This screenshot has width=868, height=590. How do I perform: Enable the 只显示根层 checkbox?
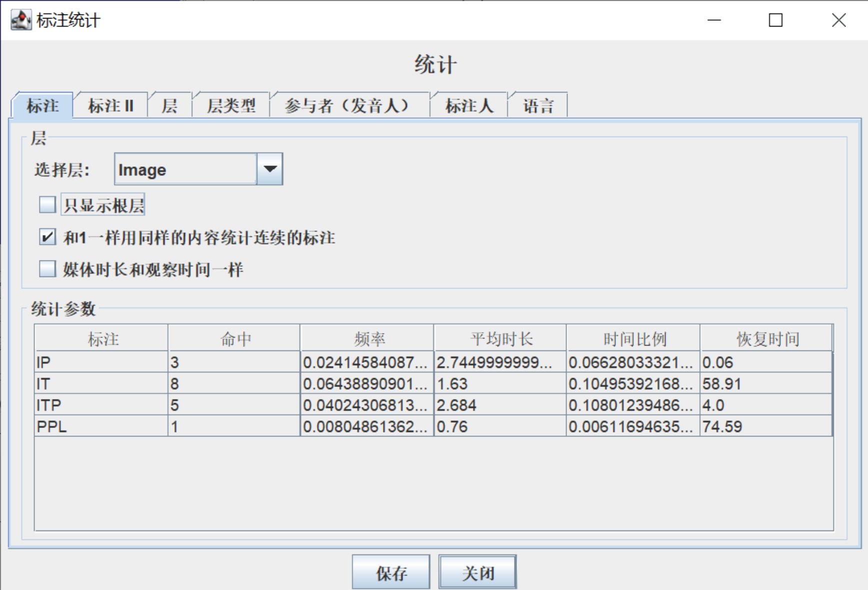pos(47,204)
